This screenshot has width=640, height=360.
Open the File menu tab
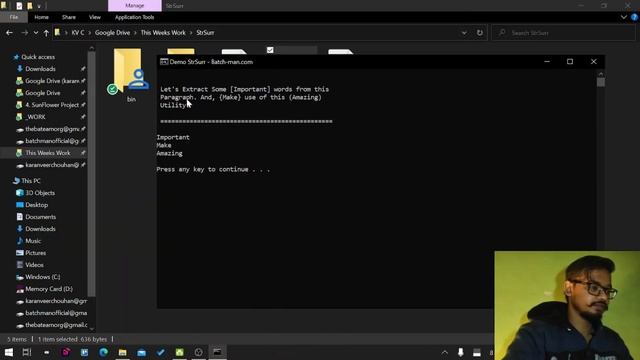[13, 17]
